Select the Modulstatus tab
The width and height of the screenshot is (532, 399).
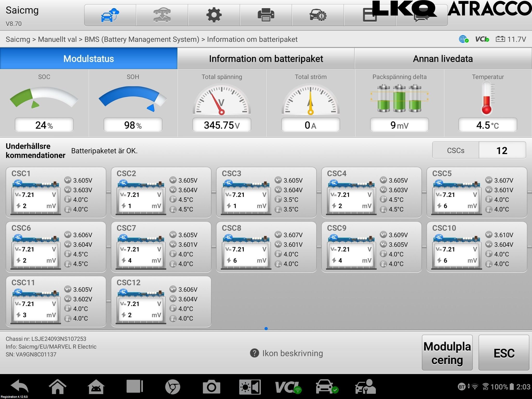(89, 58)
